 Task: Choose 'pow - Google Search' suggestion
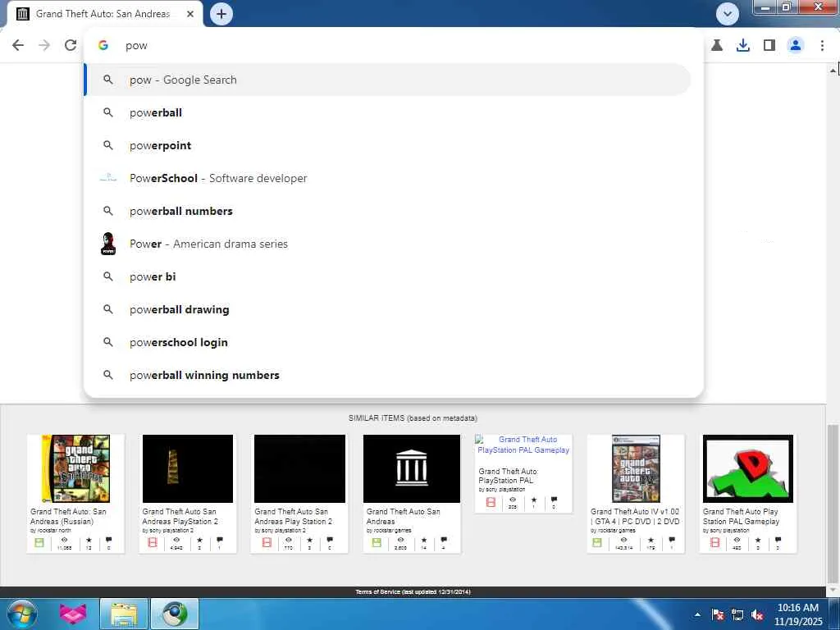388,80
